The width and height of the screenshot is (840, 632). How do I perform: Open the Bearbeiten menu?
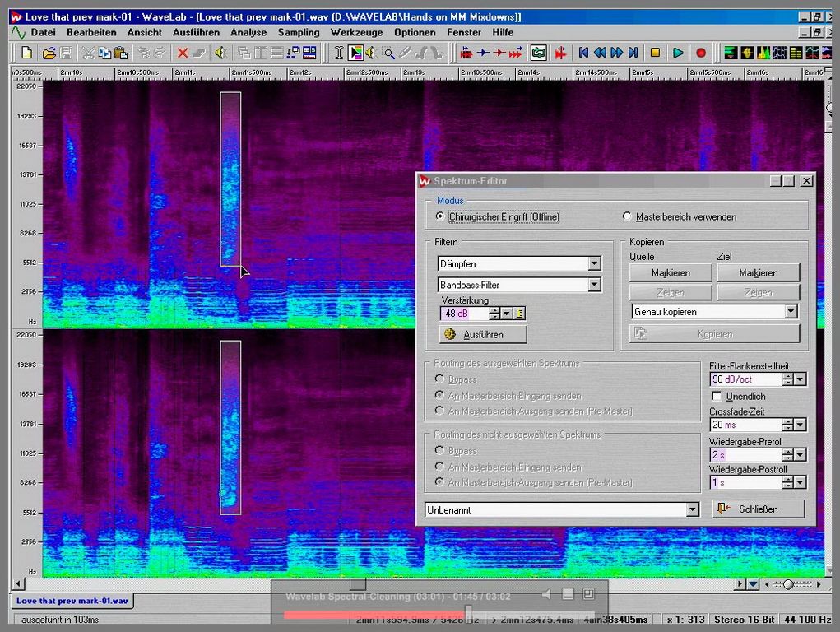pos(91,32)
